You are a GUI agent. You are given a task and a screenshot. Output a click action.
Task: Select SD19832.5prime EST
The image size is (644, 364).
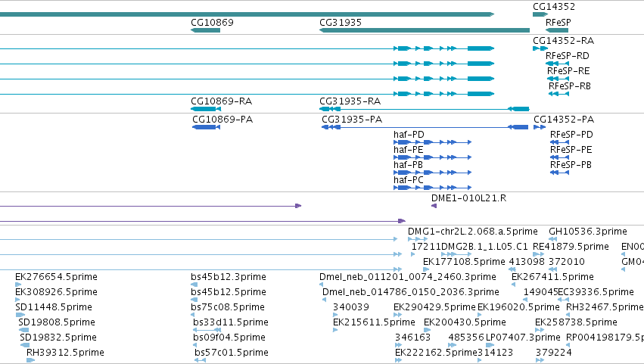(58, 338)
